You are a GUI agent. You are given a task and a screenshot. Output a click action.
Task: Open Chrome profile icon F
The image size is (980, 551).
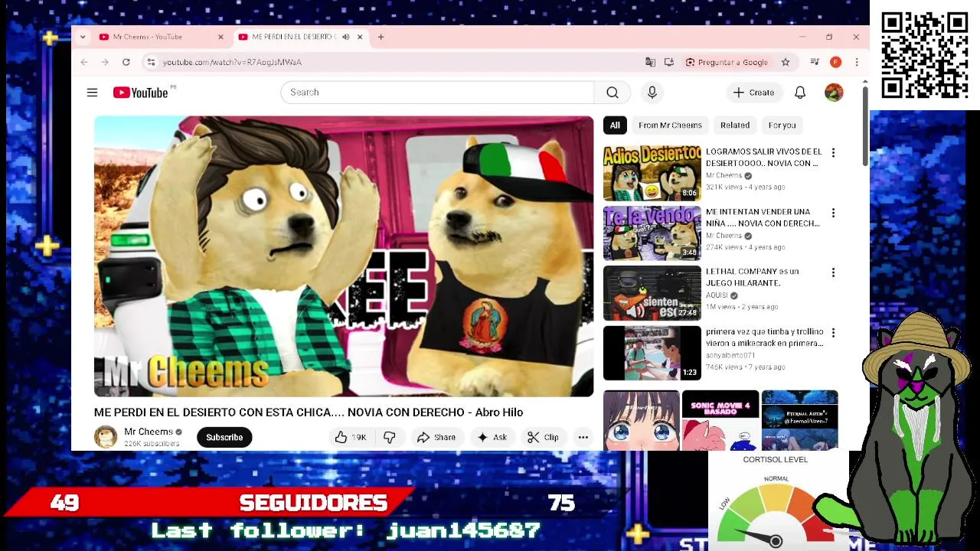click(x=836, y=62)
